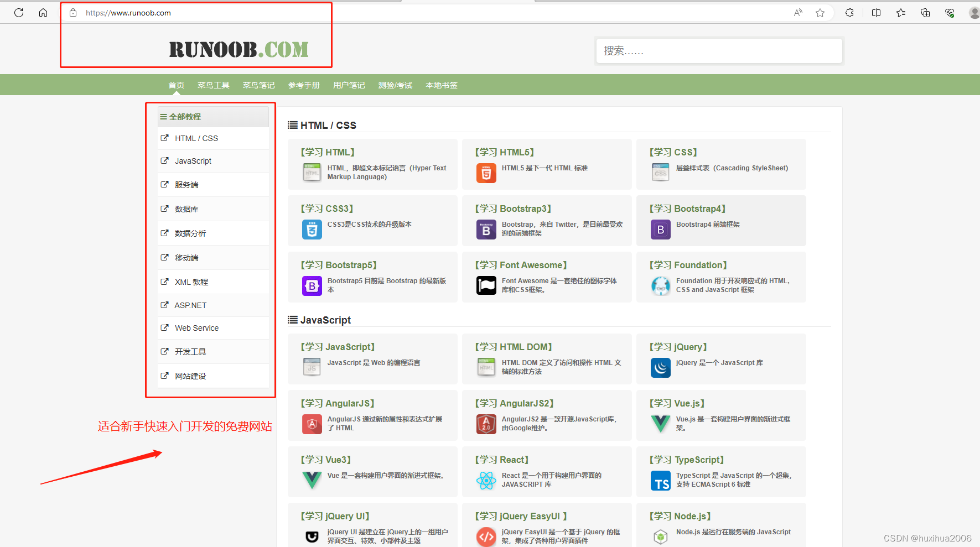Select ASP.NET in sidebar
980x547 pixels.
[213, 305]
